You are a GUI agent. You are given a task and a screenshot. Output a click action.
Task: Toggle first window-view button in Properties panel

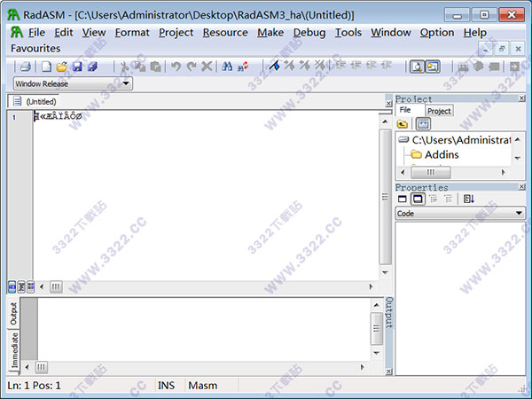pyautogui.click(x=403, y=199)
